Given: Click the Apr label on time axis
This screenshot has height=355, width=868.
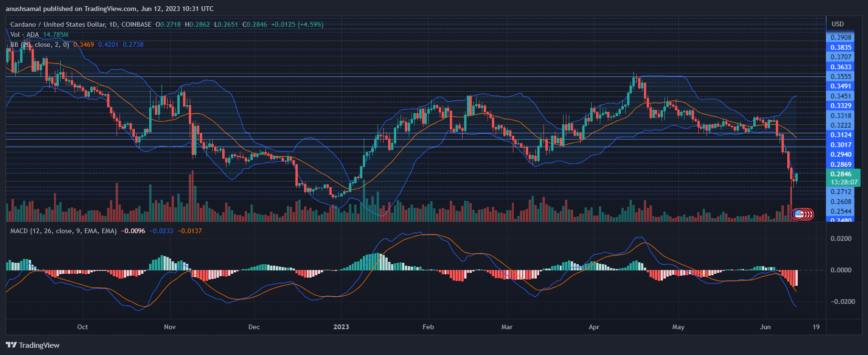Looking at the screenshot, I should pyautogui.click(x=594, y=327).
